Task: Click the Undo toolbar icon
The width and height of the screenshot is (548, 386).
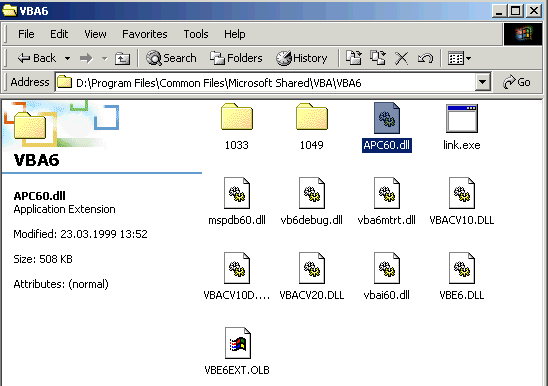Action: (425, 58)
